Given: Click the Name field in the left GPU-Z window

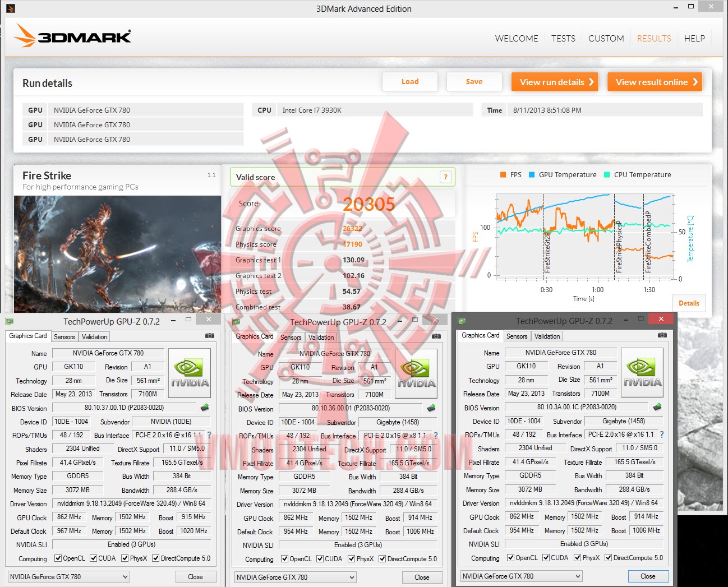Looking at the screenshot, I should point(108,353).
